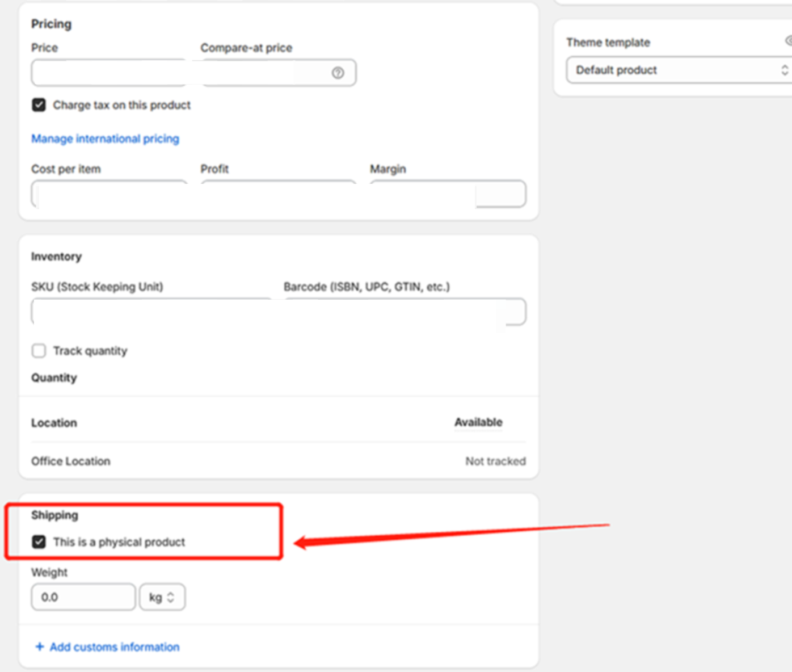Click the Barcode input field
Image resolution: width=792 pixels, height=672 pixels.
[x=404, y=312]
